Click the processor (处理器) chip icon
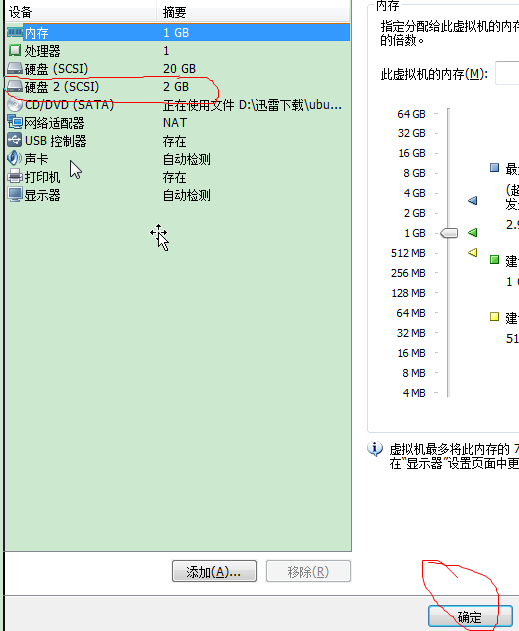The image size is (519, 631). [x=14, y=50]
